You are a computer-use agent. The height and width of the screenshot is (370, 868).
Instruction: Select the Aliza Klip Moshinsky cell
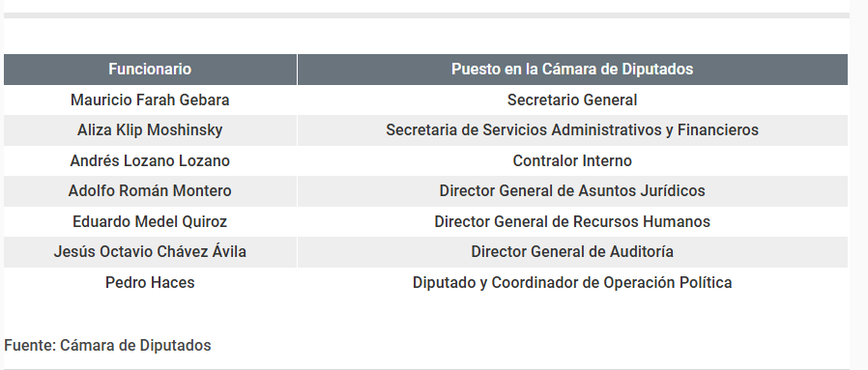coord(150,130)
